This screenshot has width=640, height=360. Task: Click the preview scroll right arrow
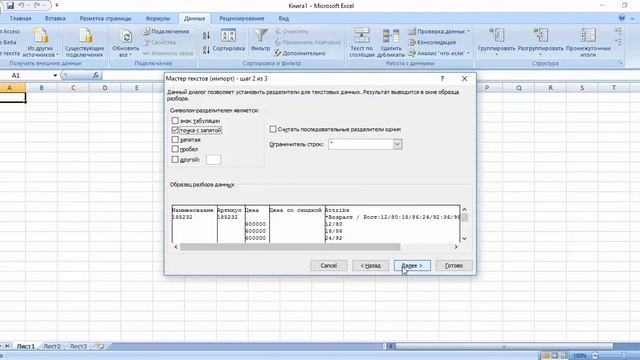(x=456, y=247)
